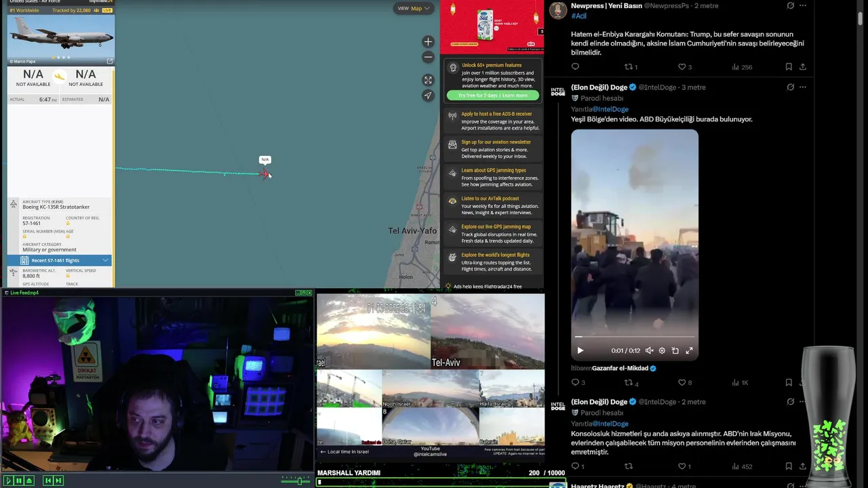This screenshot has width=868, height=488.
Task: View 452 stats on the Konsolosluk tweet
Action: click(x=742, y=466)
